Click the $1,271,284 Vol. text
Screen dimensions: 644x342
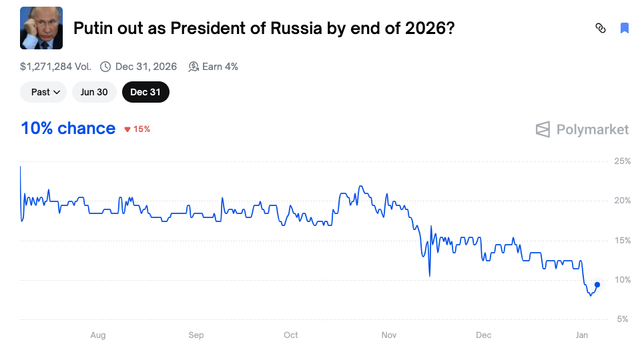click(x=55, y=67)
